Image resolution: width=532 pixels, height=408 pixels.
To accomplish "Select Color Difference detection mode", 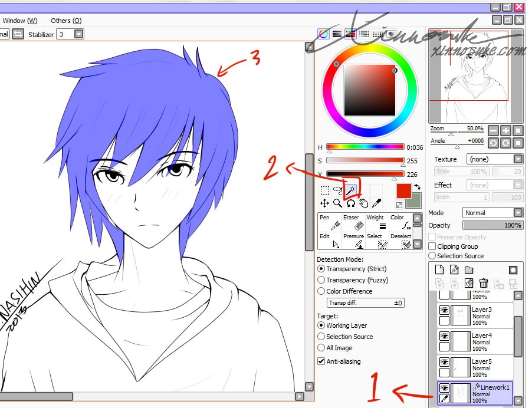I will pos(321,291).
